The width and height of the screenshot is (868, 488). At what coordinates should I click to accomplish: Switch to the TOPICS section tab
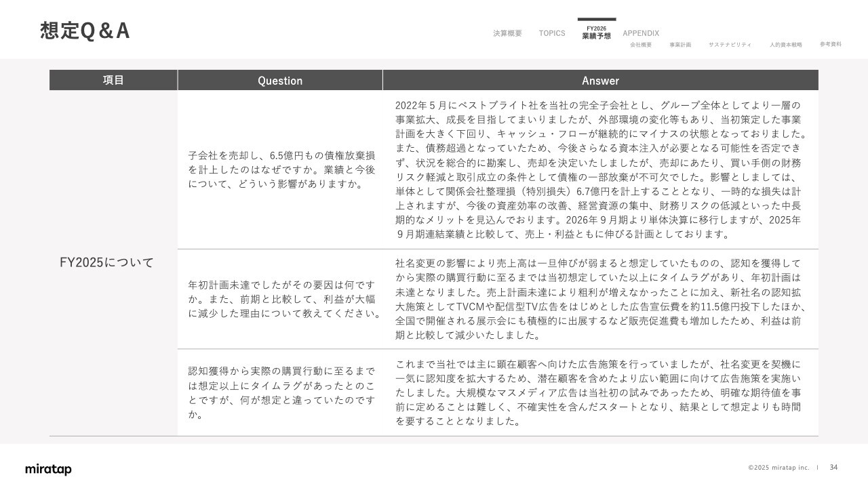(551, 33)
